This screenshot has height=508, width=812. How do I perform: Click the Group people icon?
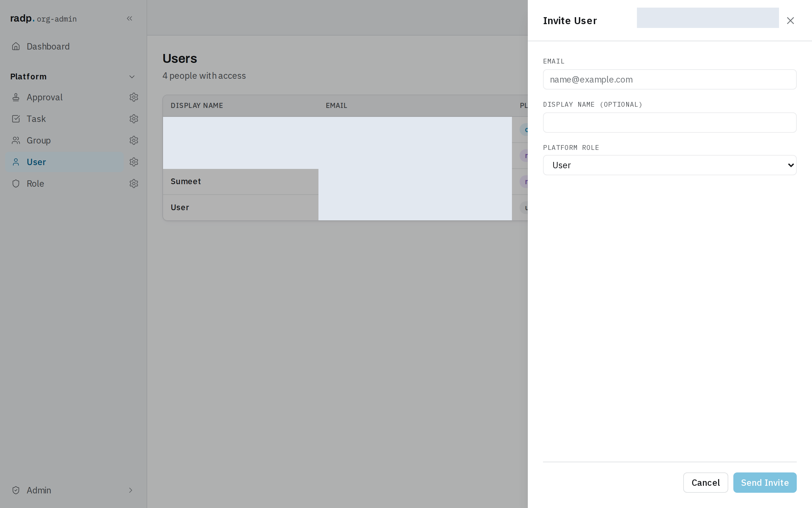tap(16, 140)
